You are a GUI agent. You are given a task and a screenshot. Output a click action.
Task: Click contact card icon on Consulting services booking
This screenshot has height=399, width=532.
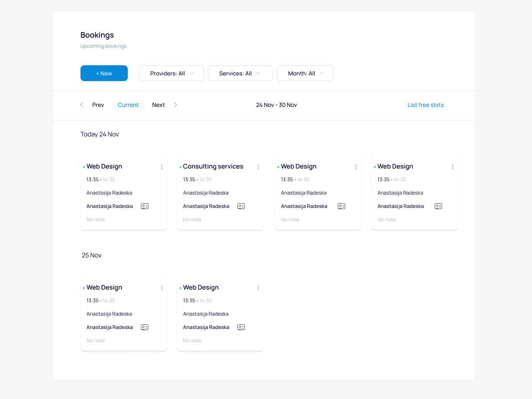(x=241, y=206)
